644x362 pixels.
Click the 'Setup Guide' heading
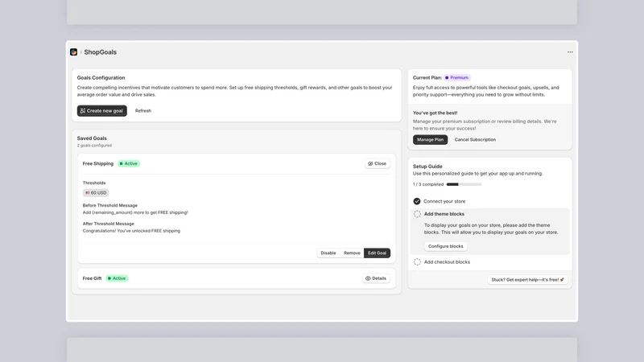pyautogui.click(x=427, y=167)
